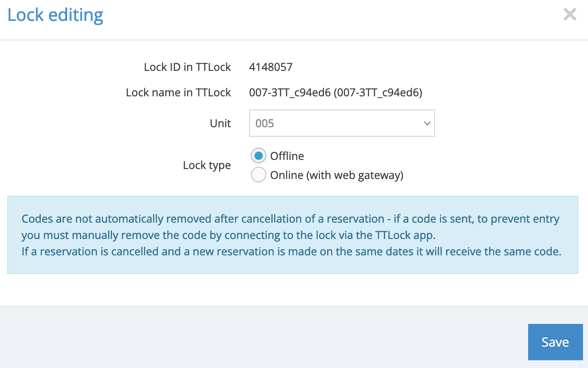Click the "Lock type" field label

207,165
